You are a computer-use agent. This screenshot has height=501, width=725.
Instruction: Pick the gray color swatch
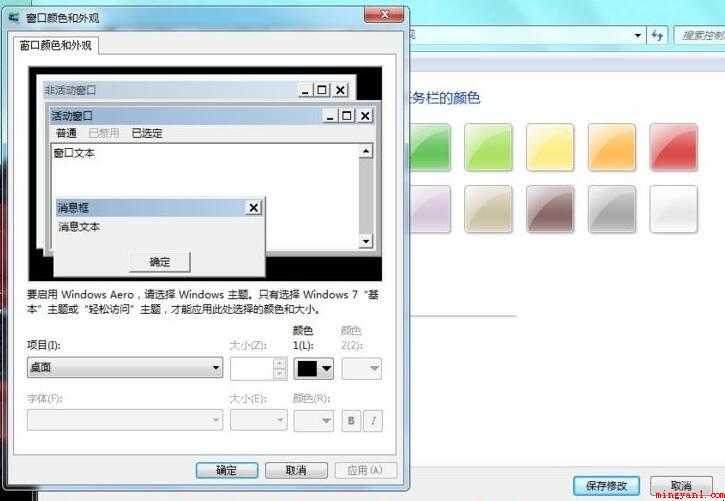612,209
